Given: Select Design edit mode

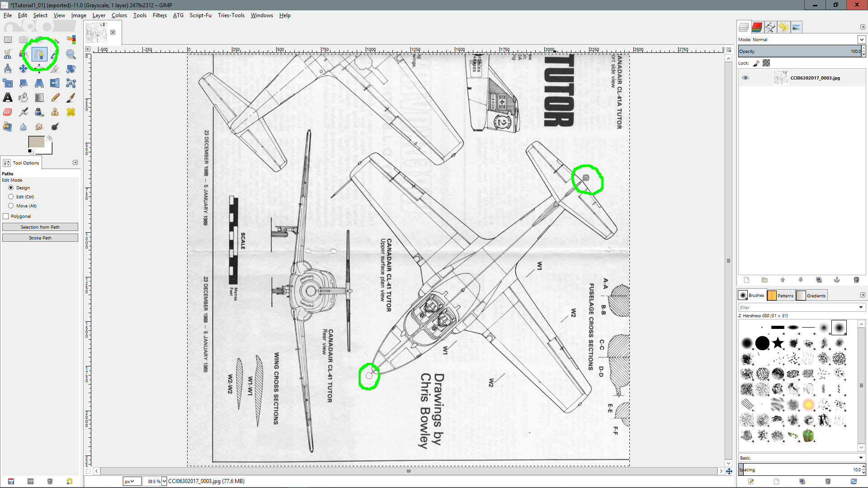Looking at the screenshot, I should tap(11, 188).
